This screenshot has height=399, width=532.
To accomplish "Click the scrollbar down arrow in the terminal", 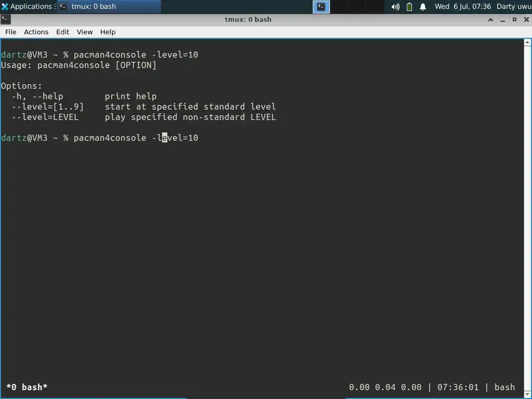I will (x=527, y=394).
